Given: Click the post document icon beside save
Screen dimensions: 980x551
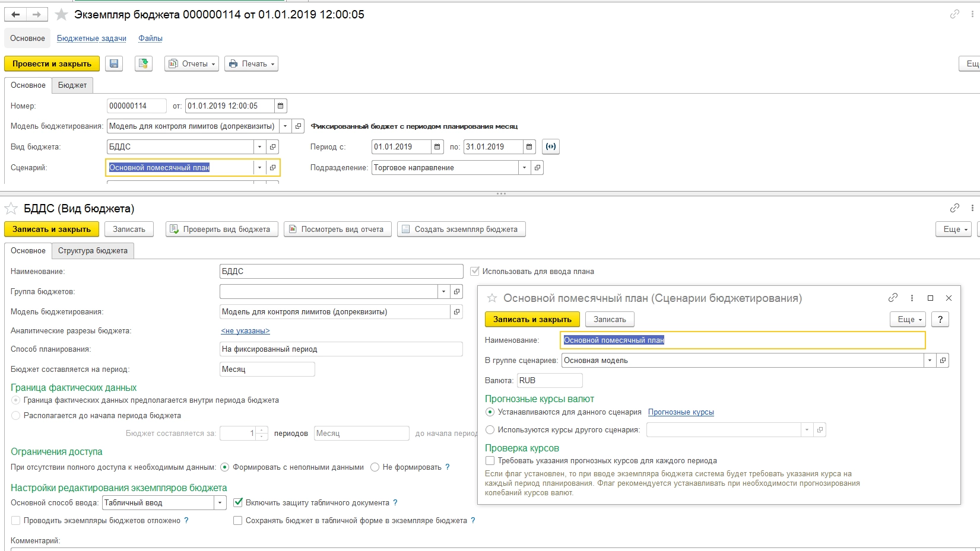Looking at the screenshot, I should (143, 63).
